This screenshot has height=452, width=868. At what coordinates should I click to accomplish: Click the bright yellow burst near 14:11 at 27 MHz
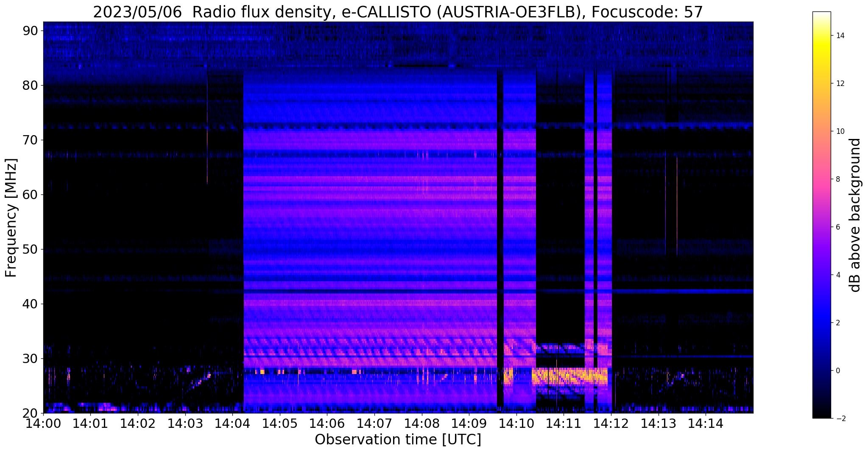point(569,376)
